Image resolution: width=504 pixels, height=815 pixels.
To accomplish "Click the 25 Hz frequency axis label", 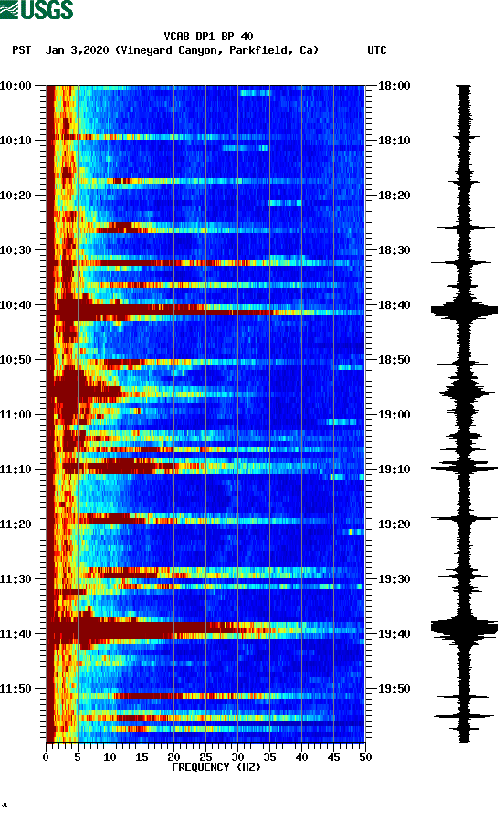I will (x=205, y=757).
